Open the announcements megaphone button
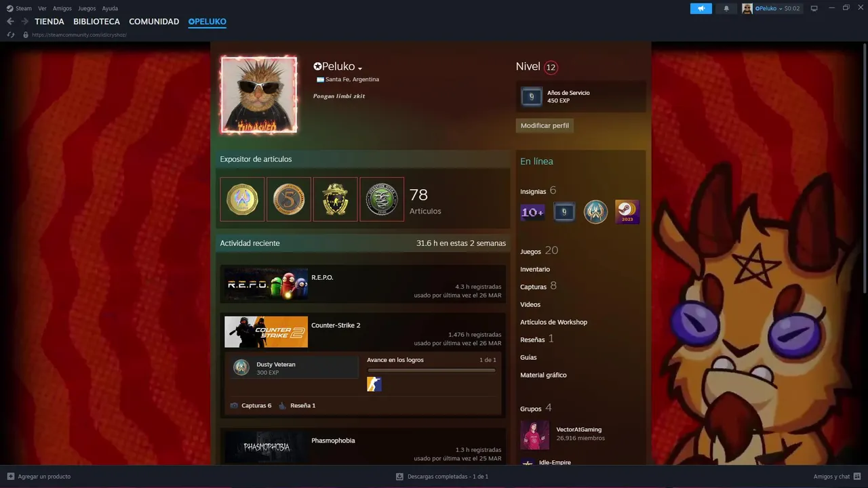This screenshot has width=868, height=488. click(701, 8)
